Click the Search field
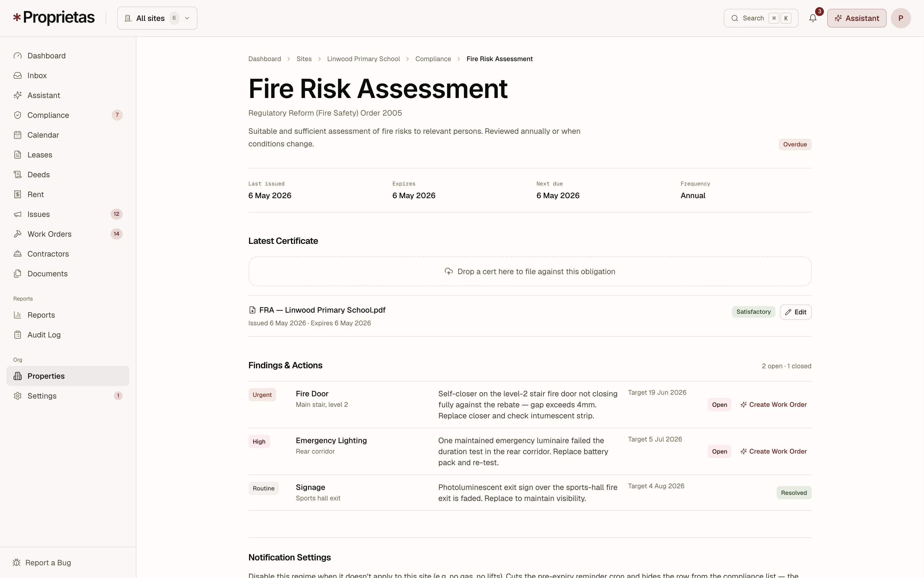The image size is (924, 578). click(761, 18)
